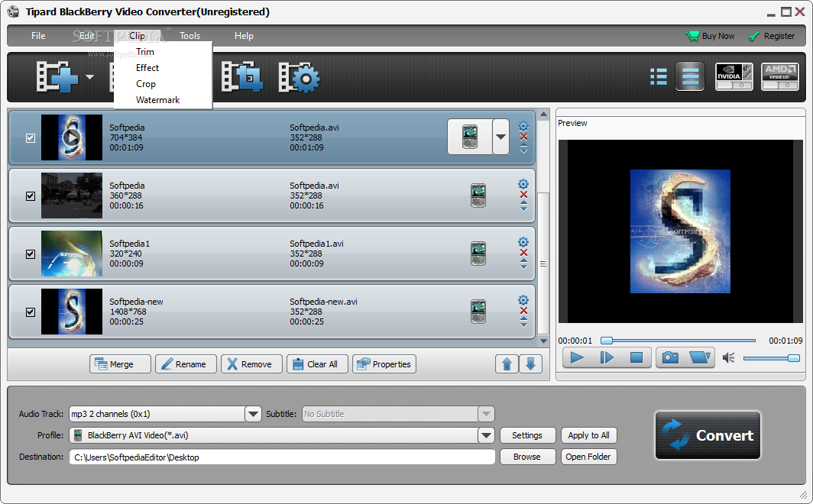
Task: Open the File menu
Action: 38,36
